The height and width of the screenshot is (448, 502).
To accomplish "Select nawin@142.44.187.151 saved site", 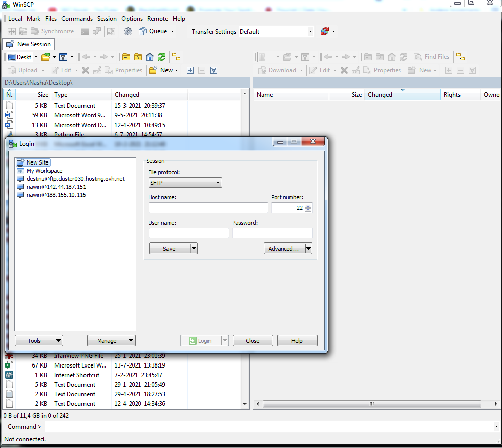I will 51,187.
